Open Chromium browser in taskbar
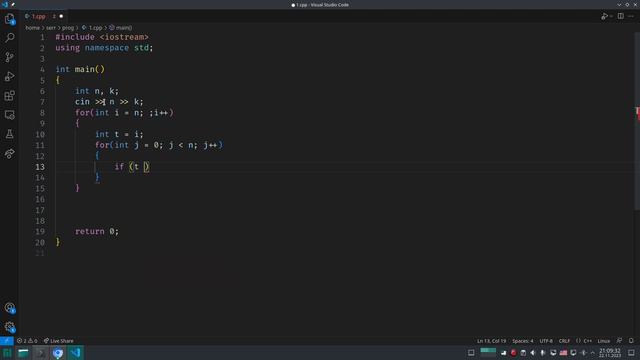The height and width of the screenshot is (360, 640). [x=58, y=353]
